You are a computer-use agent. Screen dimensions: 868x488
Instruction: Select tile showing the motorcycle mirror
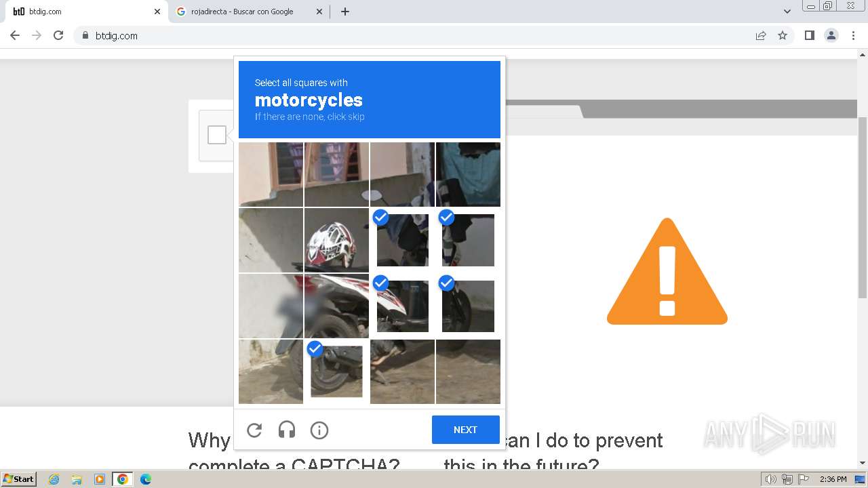point(402,174)
